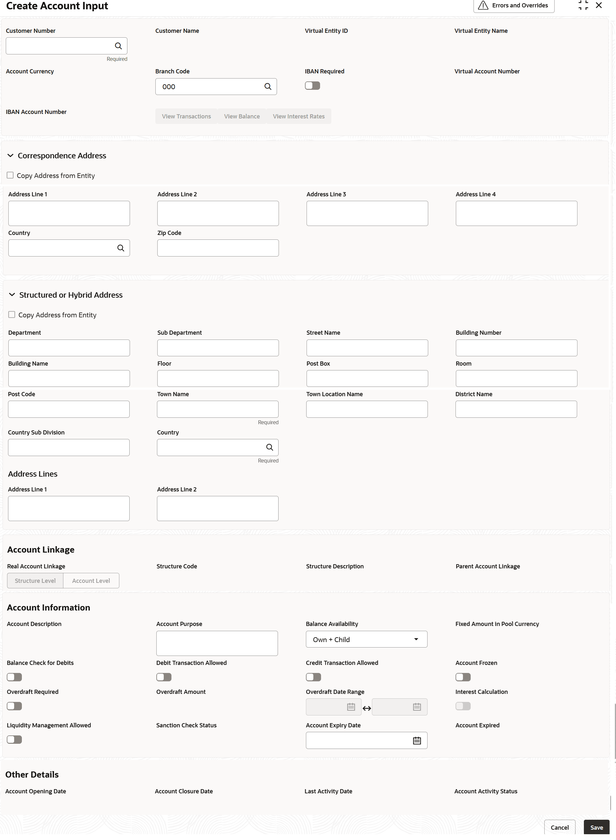Enable the Account Frozen toggle
Image resolution: width=616 pixels, height=840 pixels.
pyautogui.click(x=463, y=677)
